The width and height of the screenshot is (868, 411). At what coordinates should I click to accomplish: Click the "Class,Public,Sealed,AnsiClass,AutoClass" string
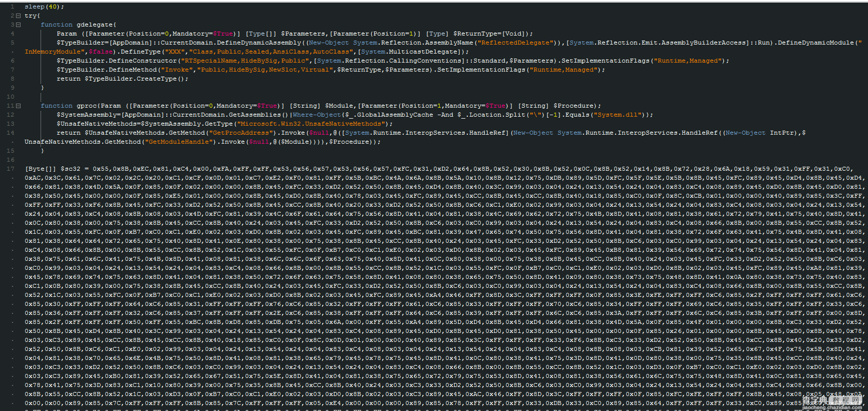[271, 52]
